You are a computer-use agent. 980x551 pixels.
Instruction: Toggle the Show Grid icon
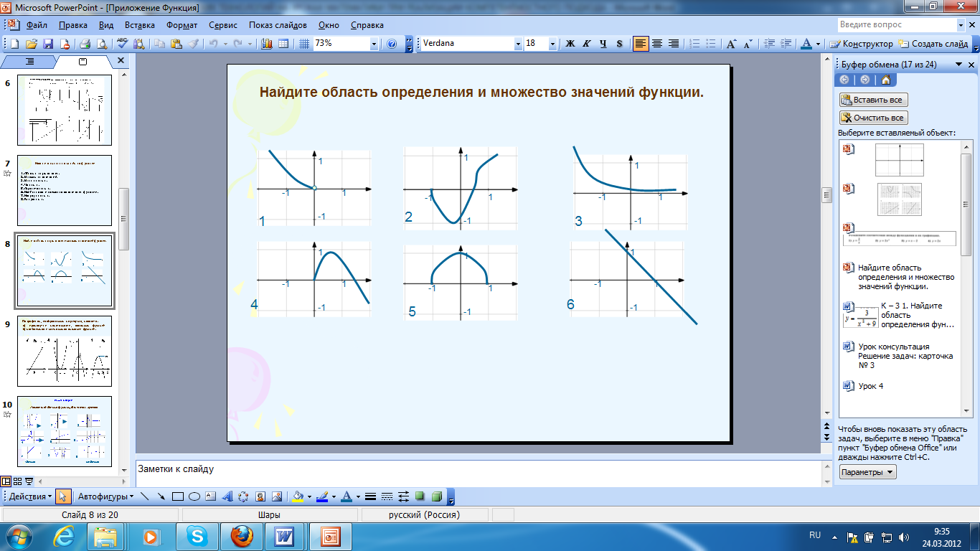click(x=303, y=44)
